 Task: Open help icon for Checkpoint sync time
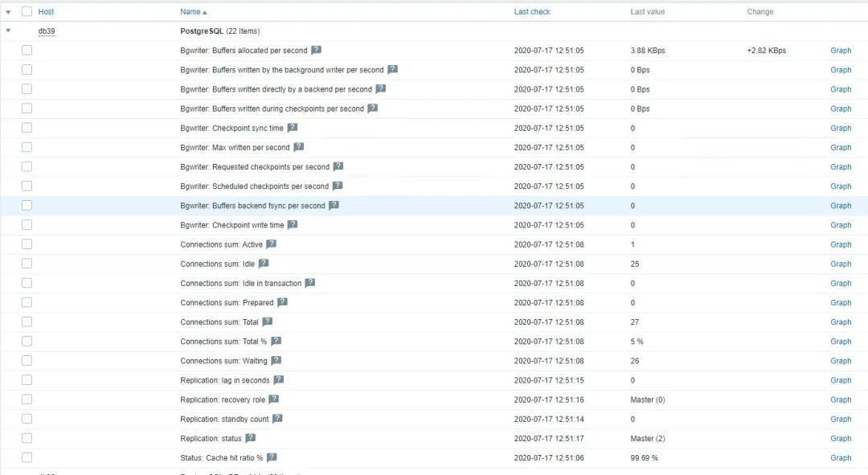293,127
